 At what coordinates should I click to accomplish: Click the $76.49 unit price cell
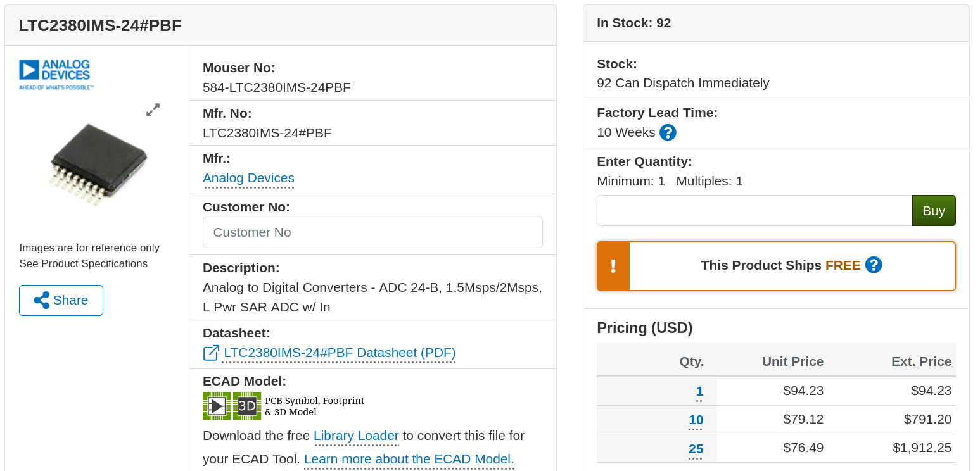pos(803,448)
